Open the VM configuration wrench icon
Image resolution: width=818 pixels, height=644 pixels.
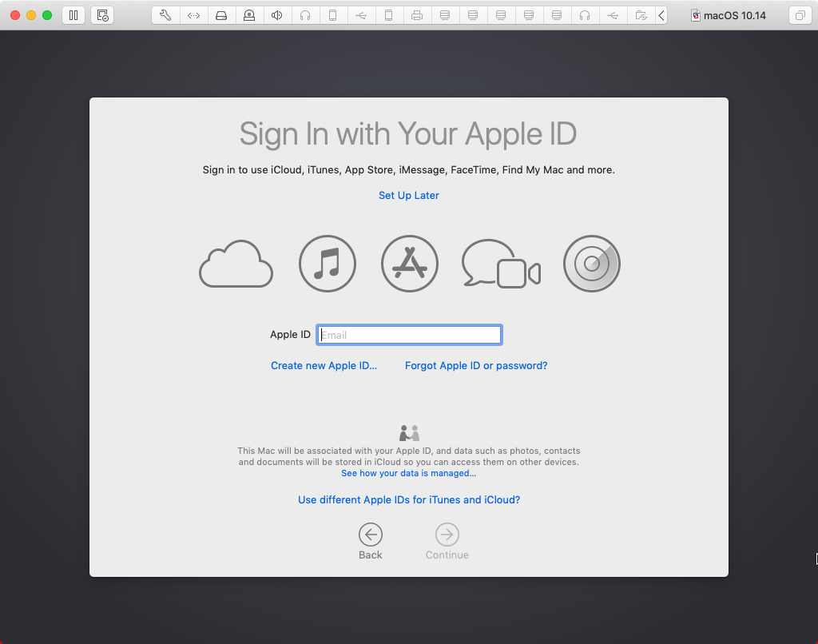165,15
